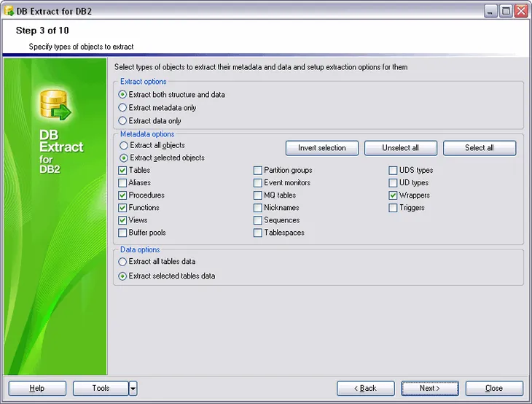Enable the Buffer pools checkbox
This screenshot has width=532, height=404.
122,233
